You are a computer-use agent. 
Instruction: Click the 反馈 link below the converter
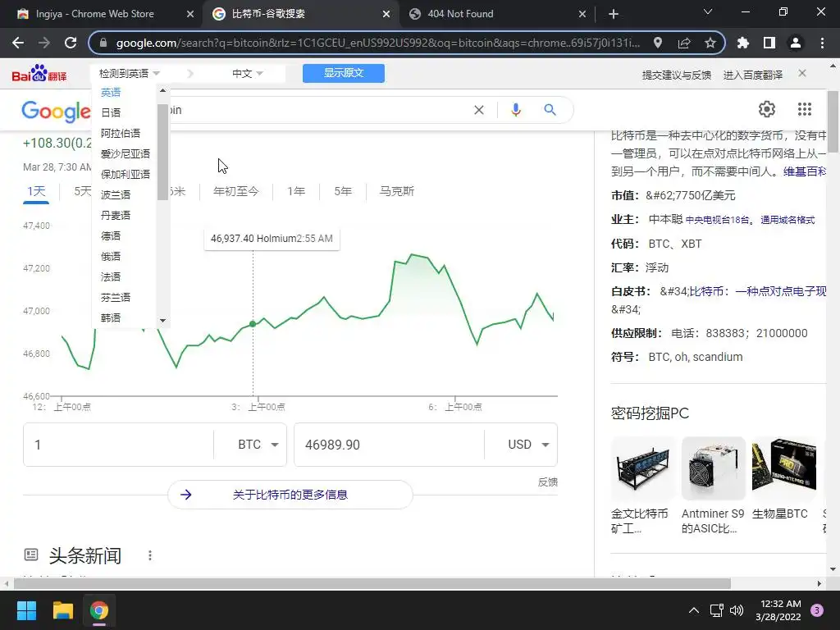click(x=547, y=482)
